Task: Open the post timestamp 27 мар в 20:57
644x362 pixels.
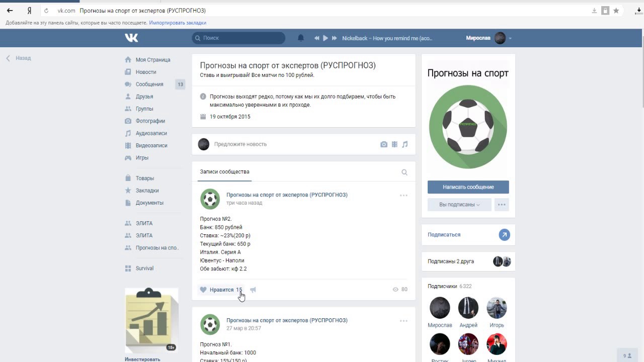Action: (244, 328)
